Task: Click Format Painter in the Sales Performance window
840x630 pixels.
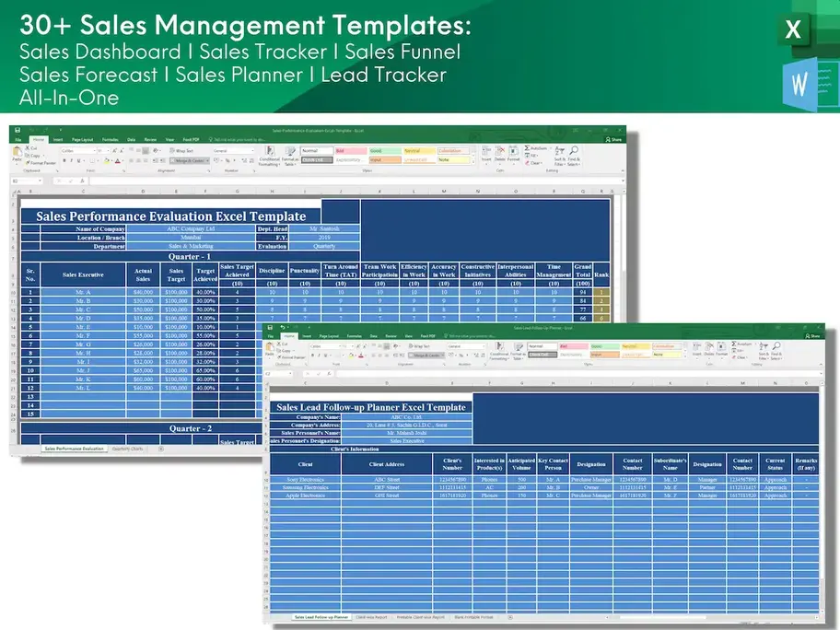Action: [42, 163]
